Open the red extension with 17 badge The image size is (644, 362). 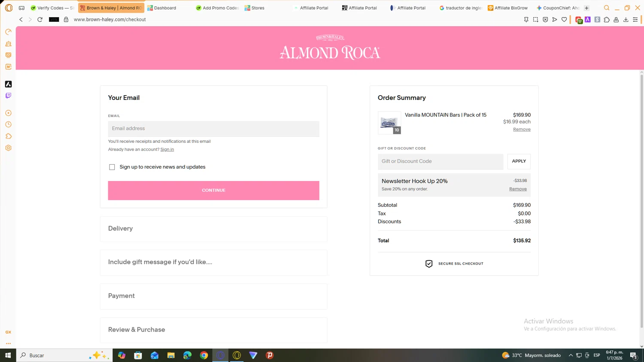(x=579, y=20)
